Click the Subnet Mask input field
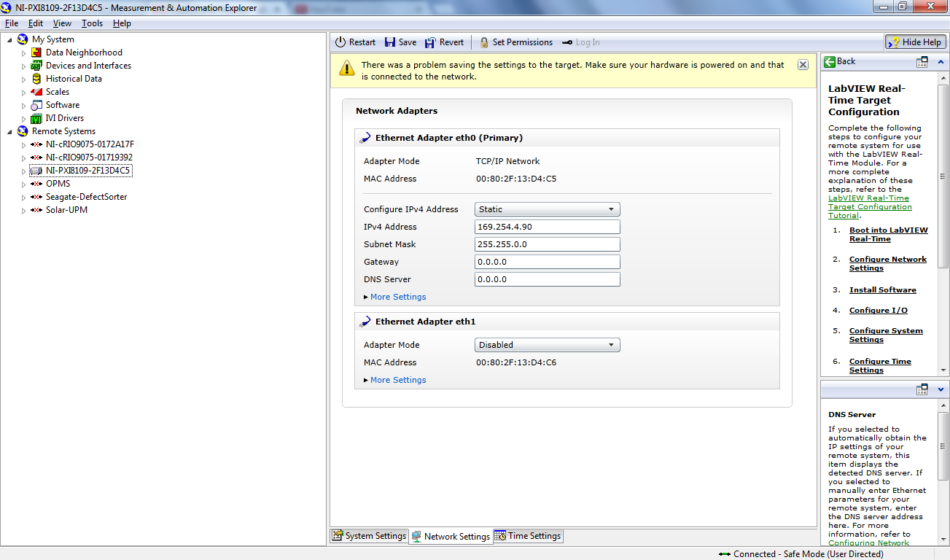 (548, 244)
